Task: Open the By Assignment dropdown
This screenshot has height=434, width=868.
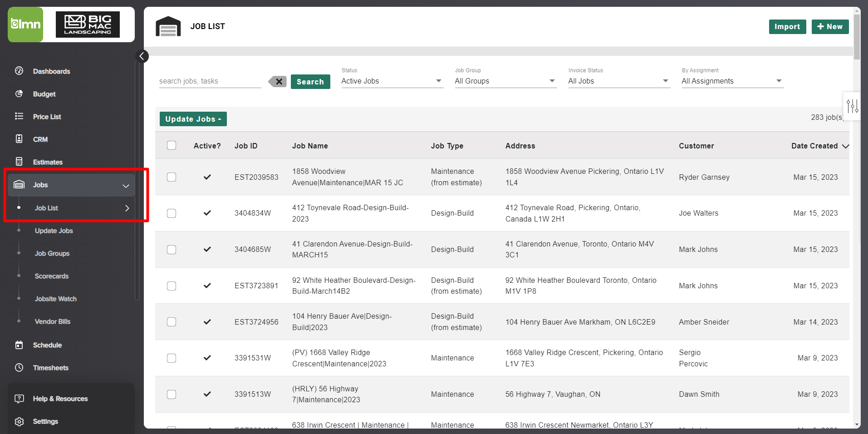Action: 732,81
